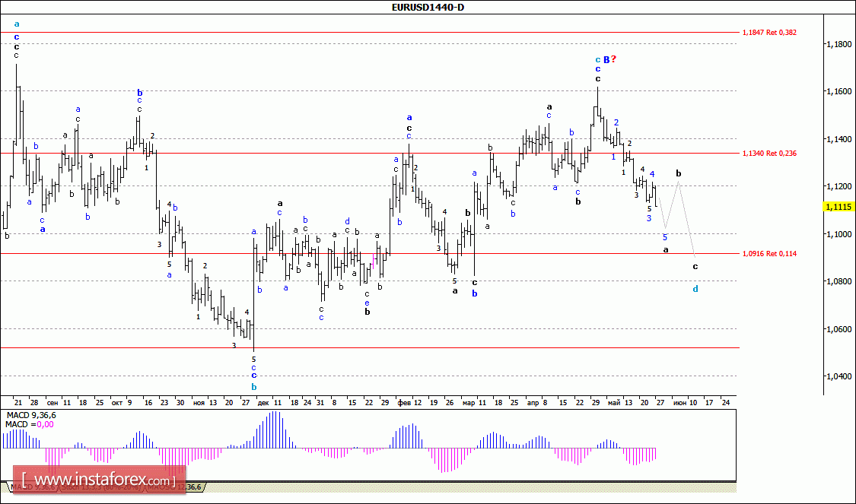Viewport: 856px width, 504px height.
Task: Click the 1,1600 price axis value
Action: tap(839, 92)
